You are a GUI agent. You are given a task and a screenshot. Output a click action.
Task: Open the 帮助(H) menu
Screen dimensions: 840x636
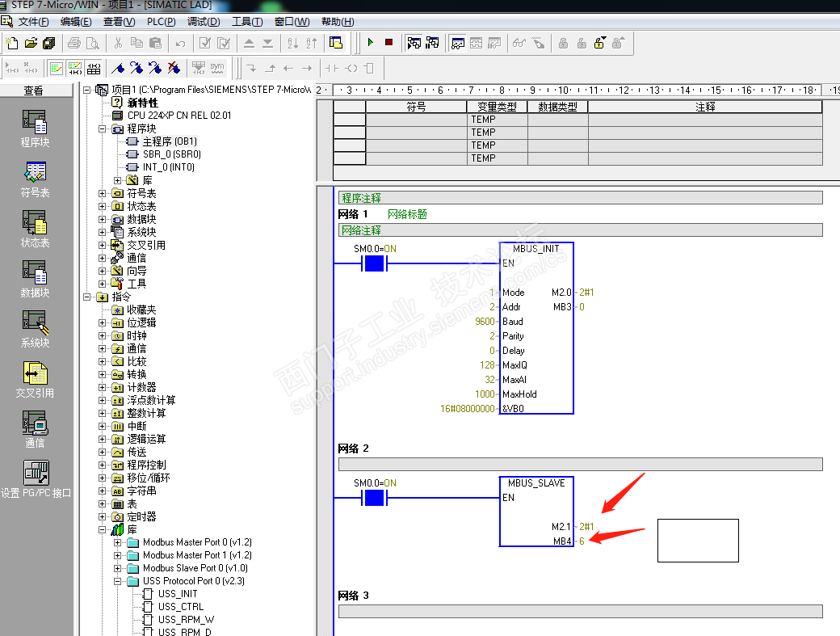(338, 22)
